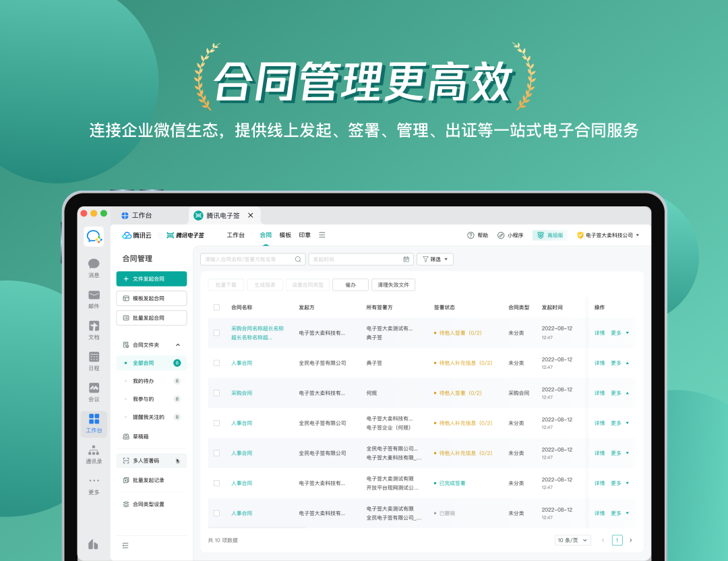
Task: Open 详情 for the 已完成签署 row
Action: (599, 483)
